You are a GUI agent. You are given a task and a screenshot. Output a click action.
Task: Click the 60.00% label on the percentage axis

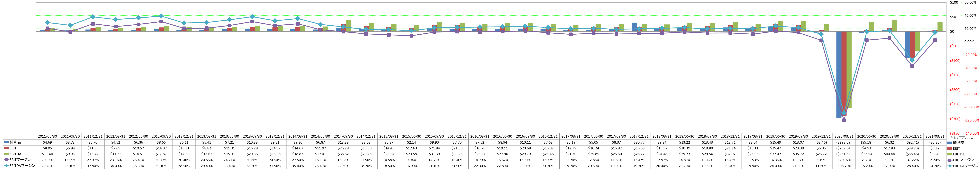970,3
